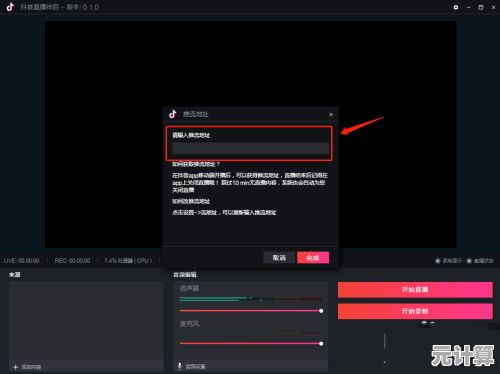Click the Start Live (开始直播) button
The image size is (500, 374).
click(415, 289)
